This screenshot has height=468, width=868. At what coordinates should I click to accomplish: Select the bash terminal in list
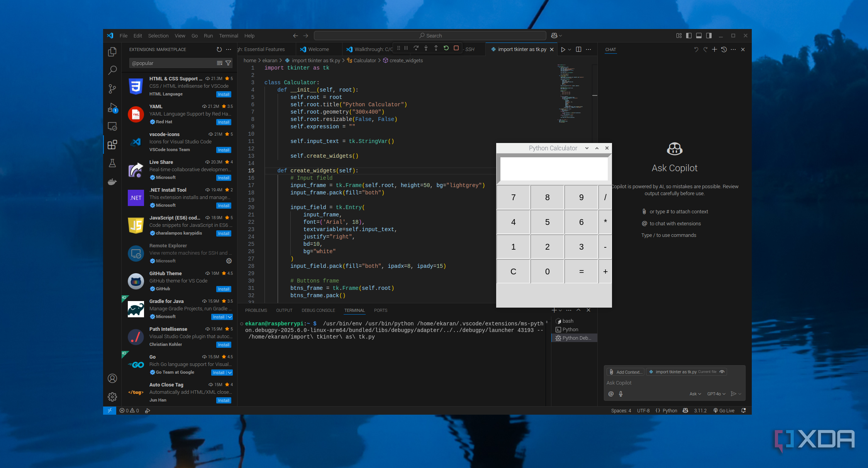574,321
